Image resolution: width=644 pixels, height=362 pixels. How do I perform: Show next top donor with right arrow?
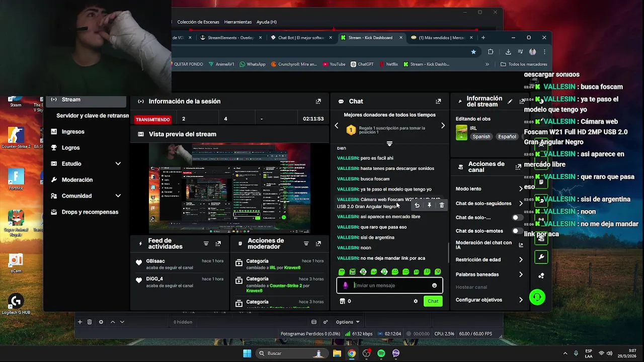[443, 126]
